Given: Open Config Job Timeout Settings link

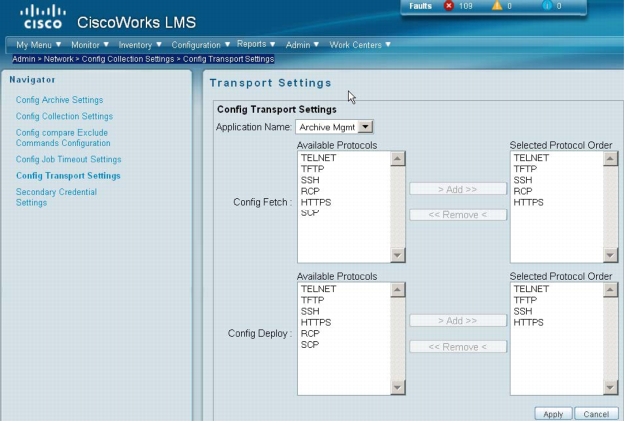Looking at the screenshot, I should click(69, 159).
